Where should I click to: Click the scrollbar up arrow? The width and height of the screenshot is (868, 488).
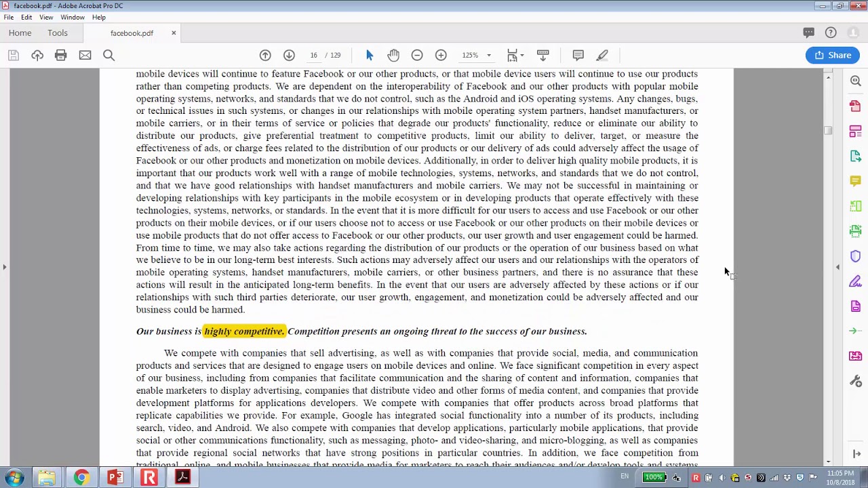[828, 79]
